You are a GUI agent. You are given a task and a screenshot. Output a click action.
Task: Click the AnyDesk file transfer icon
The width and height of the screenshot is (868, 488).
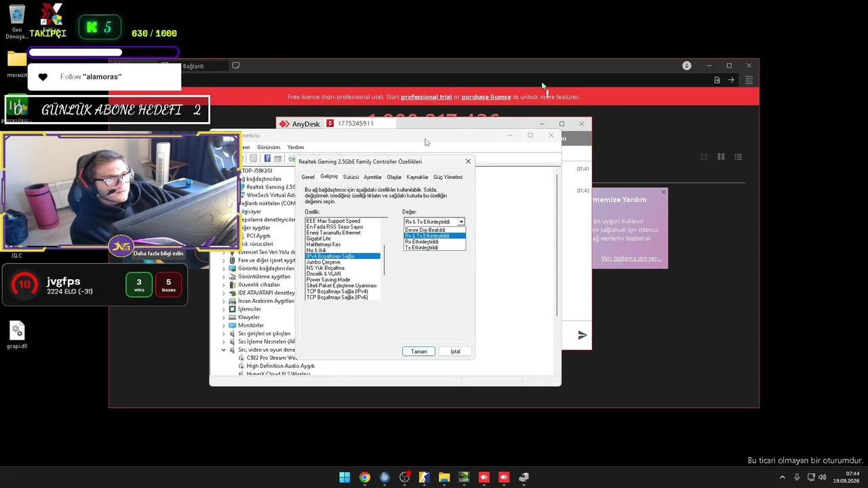pos(717,80)
